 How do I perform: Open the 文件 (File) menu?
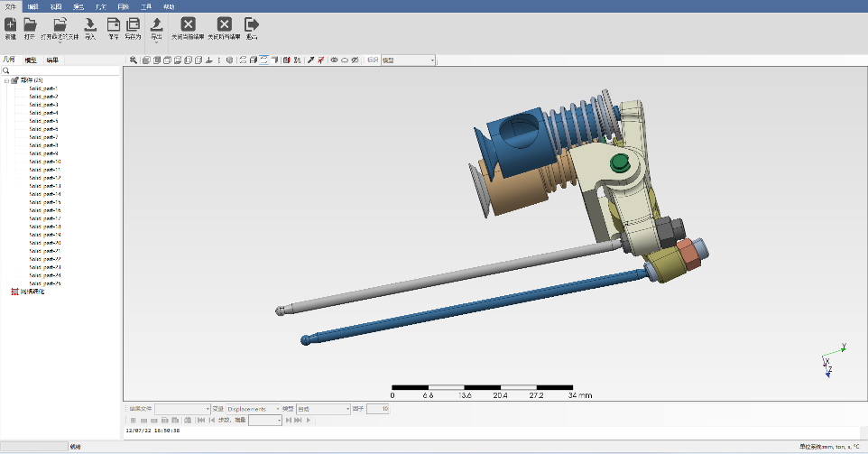11,6
